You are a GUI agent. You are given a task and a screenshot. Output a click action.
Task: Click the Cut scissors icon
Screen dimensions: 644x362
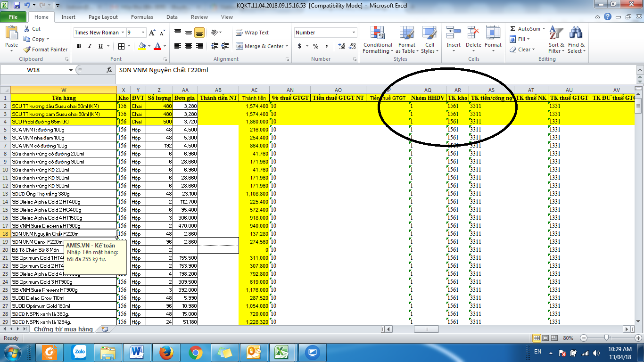pyautogui.click(x=27, y=29)
